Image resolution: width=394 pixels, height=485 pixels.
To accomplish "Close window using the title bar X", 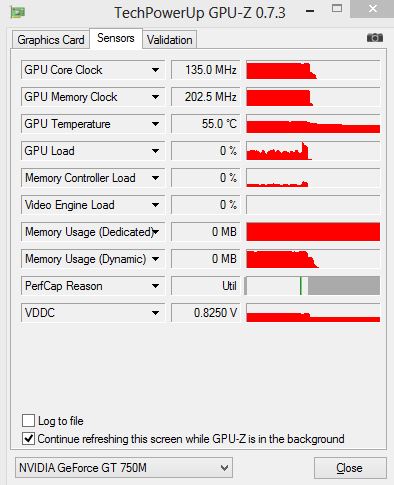I will tap(372, 9).
